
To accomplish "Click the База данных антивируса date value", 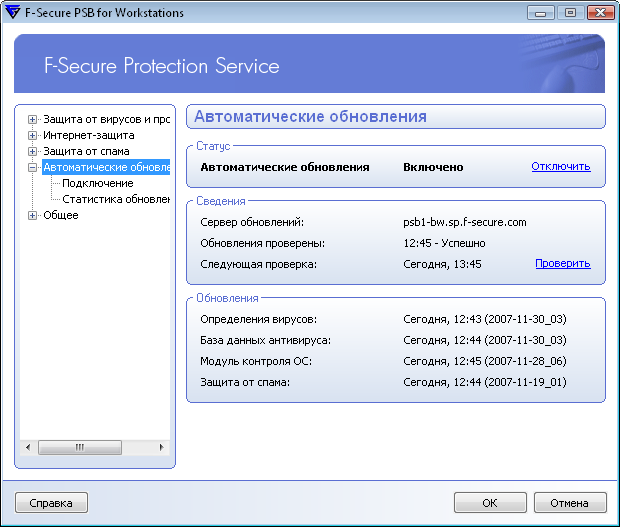I will coord(485,340).
